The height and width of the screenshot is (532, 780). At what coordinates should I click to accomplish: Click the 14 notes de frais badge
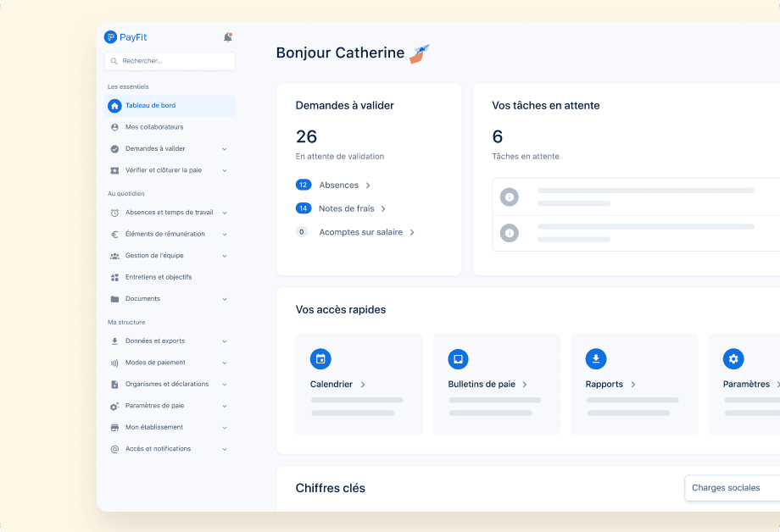pos(304,208)
